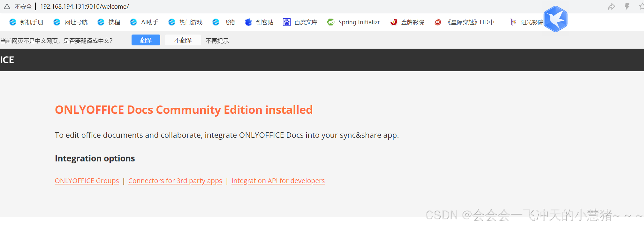
Task: Open the 创客贴 bookmark
Action: (x=259, y=22)
